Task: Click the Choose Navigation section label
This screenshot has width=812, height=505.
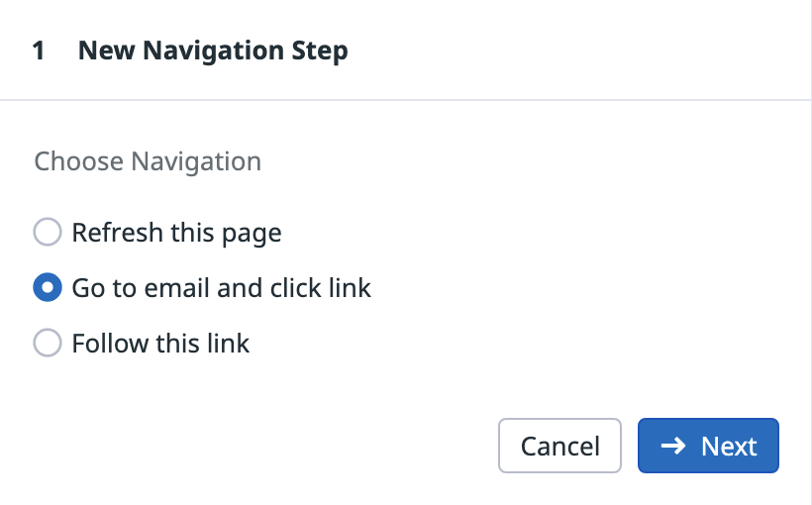Action: 148,161
